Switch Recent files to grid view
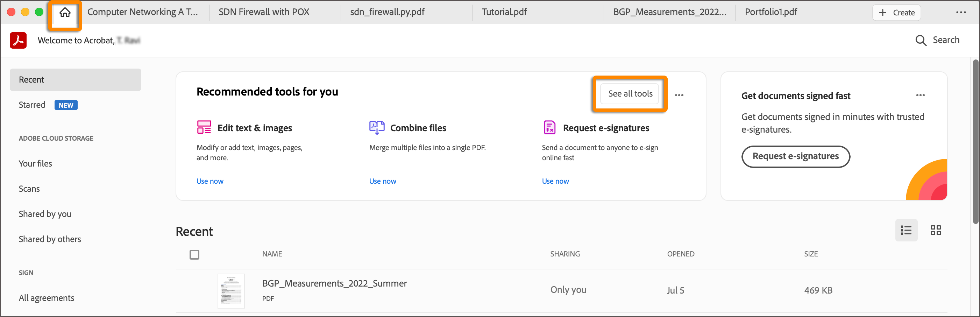 point(936,230)
